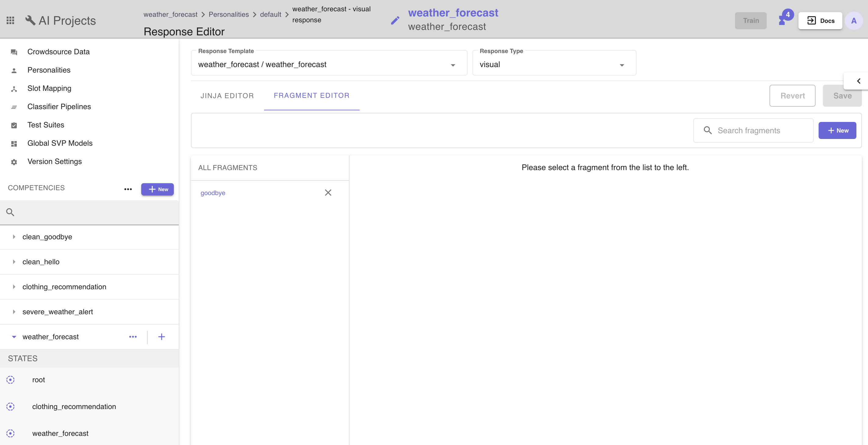
Task: Remove the goodbye fragment with X
Action: click(328, 193)
